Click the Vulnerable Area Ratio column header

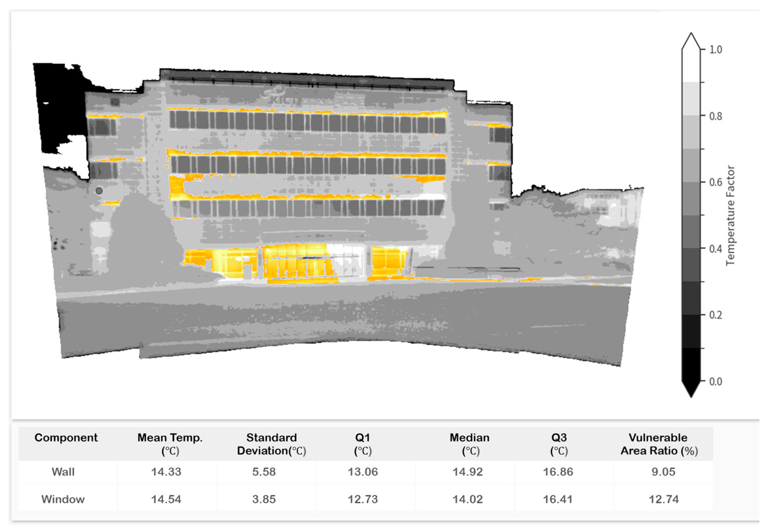pyautogui.click(x=659, y=444)
